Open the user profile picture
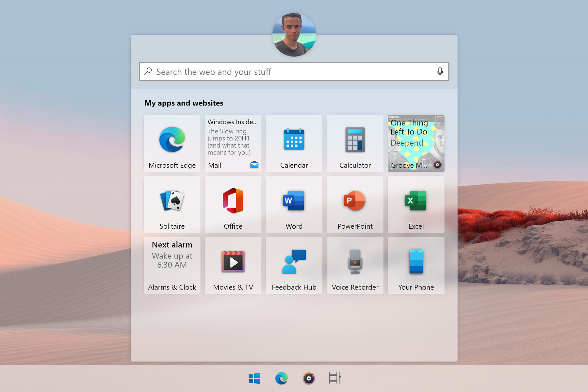The image size is (588, 392). pos(294,35)
